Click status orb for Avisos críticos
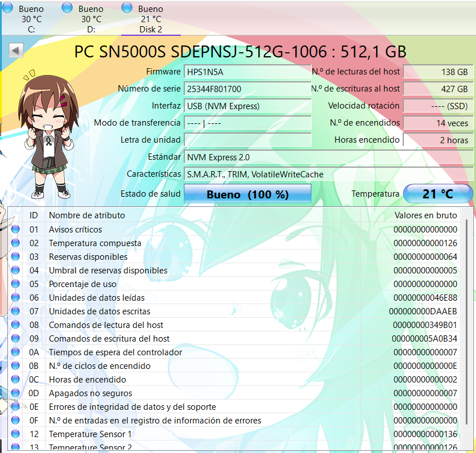476x453 pixels. (x=15, y=229)
